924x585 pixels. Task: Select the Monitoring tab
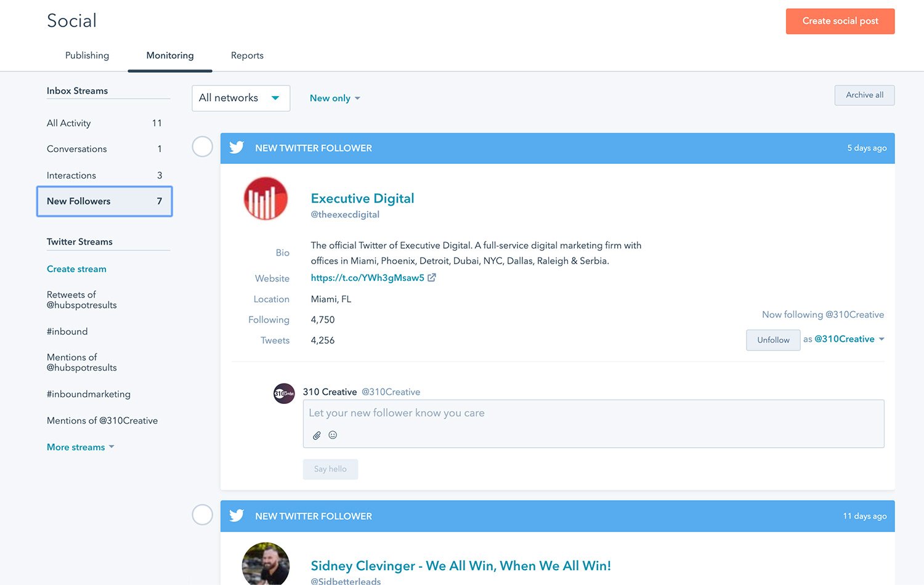click(x=170, y=55)
